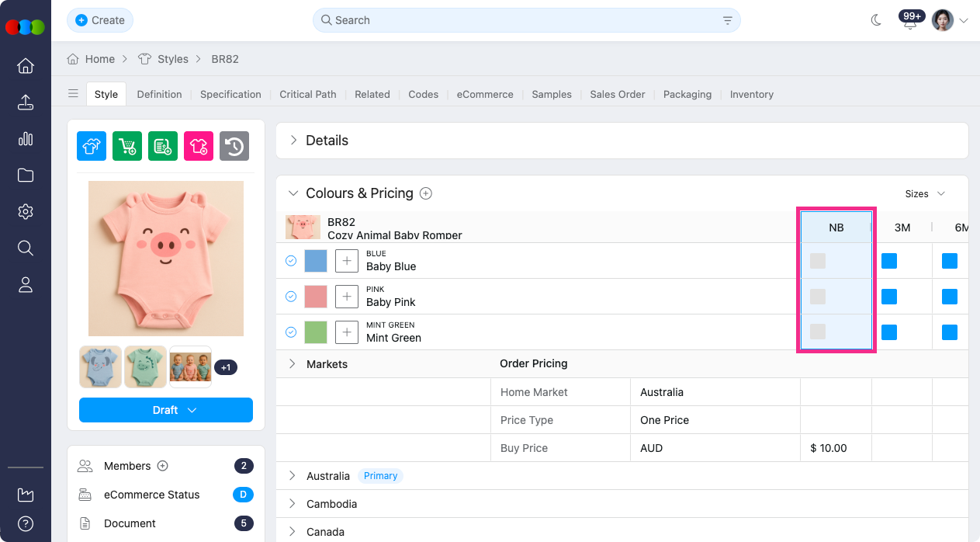This screenshot has height=542, width=980.
Task: Click the blue duplicate style shirts icon
Action: (92, 146)
